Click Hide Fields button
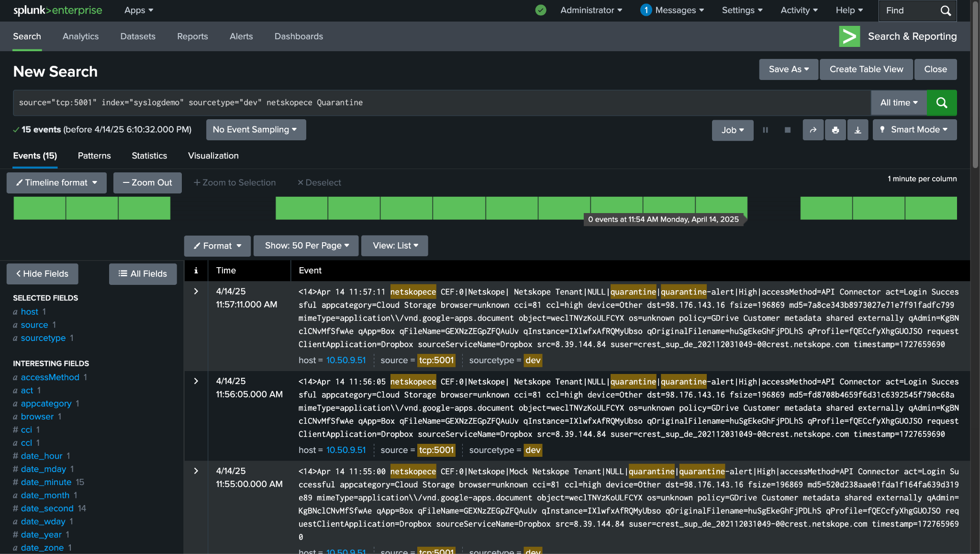 pyautogui.click(x=42, y=274)
